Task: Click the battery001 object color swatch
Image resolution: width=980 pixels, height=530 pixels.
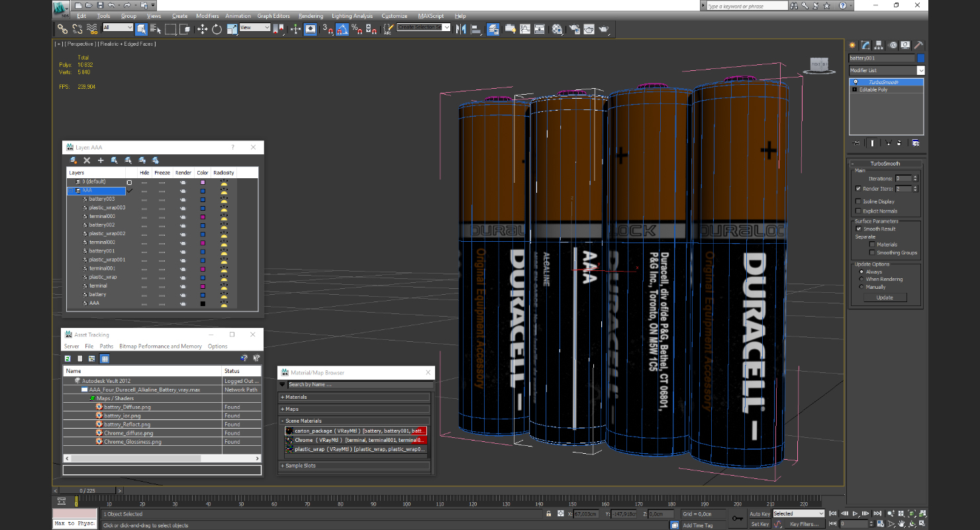Action: click(920, 58)
